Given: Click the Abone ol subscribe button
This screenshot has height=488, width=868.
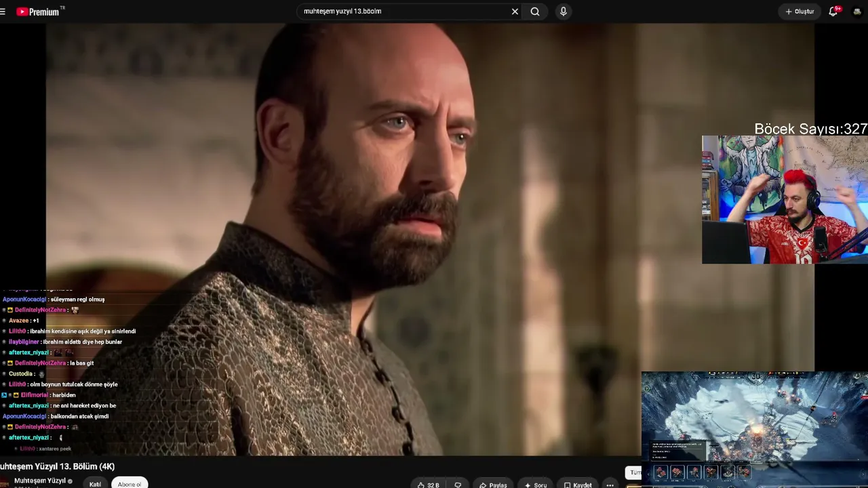Looking at the screenshot, I should (x=130, y=484).
